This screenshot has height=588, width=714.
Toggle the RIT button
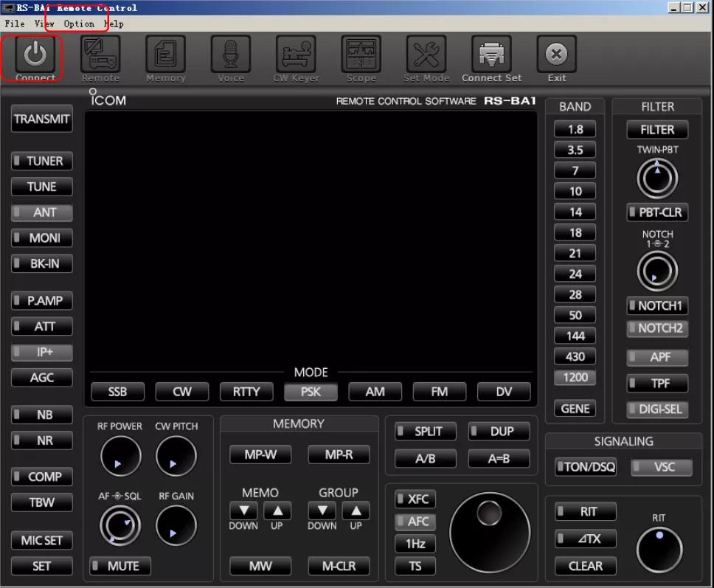coord(586,511)
